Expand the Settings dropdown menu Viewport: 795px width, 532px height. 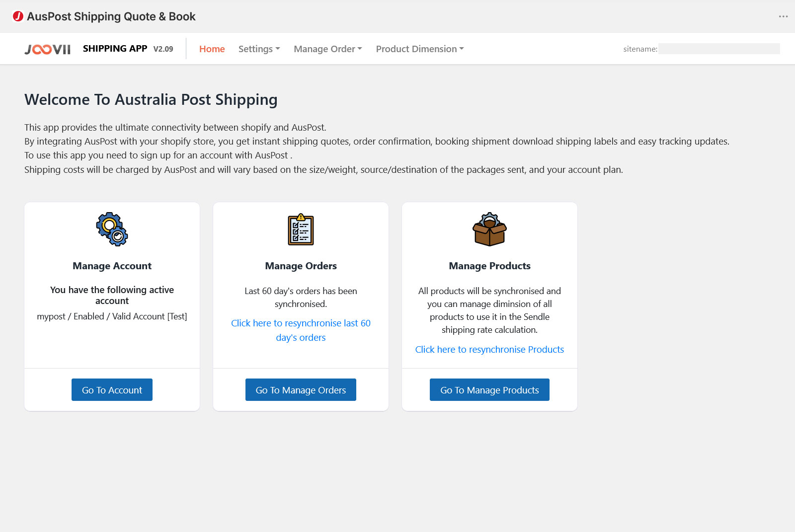click(259, 49)
